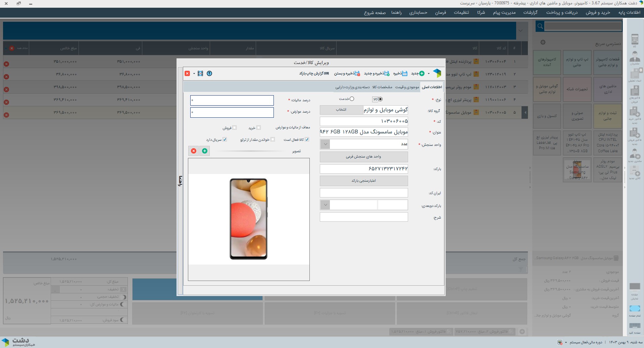
Task: Expand the 'واحد سنجش' unit dropdown
Action: (325, 144)
